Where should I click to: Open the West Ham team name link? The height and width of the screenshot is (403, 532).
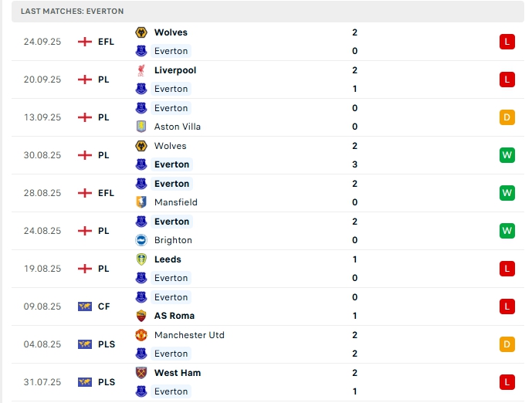pyautogui.click(x=178, y=373)
